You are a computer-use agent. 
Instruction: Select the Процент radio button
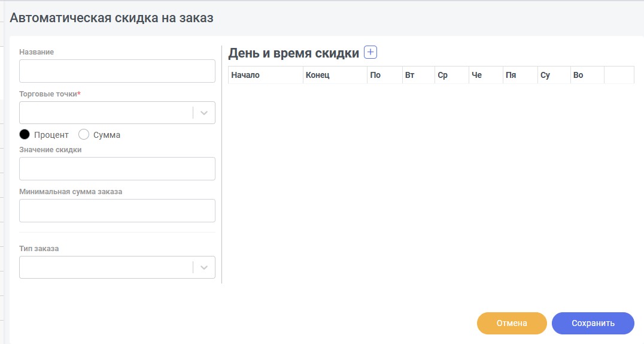pyautogui.click(x=25, y=134)
